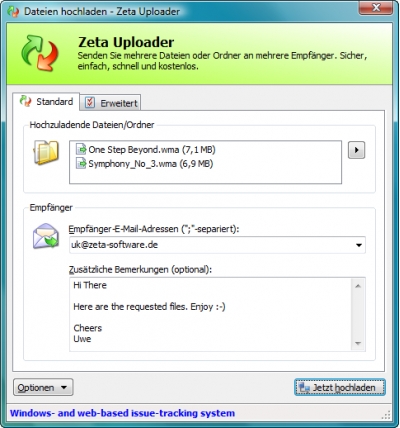Select the Standard tab
Viewport: 400px width, 428px height.
[46, 101]
